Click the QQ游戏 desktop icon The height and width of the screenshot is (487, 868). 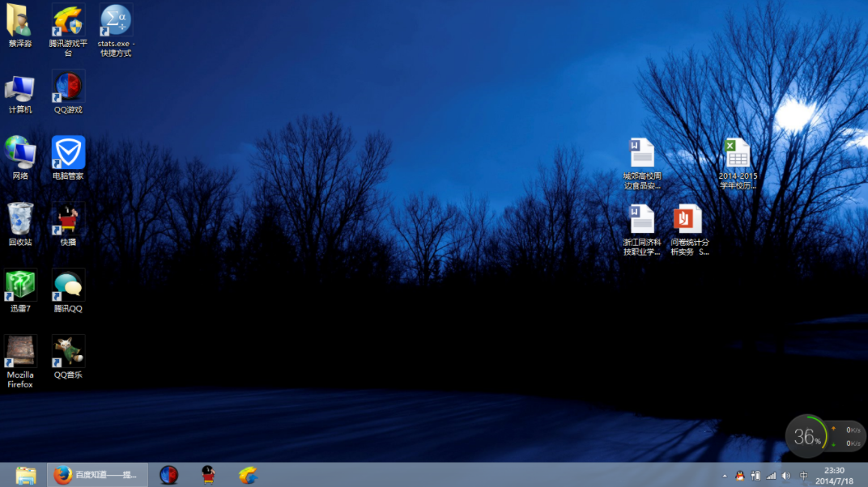pos(68,87)
